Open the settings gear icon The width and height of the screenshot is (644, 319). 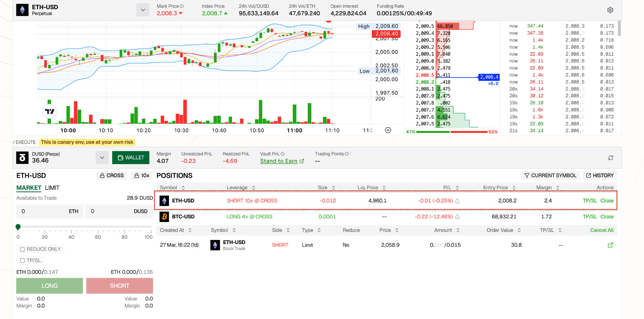tap(610, 10)
